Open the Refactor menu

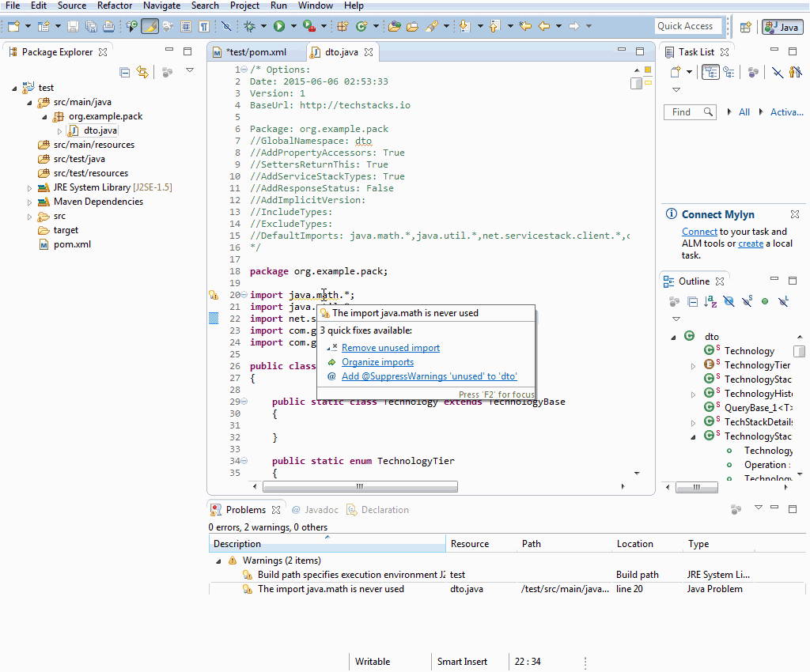tap(115, 6)
